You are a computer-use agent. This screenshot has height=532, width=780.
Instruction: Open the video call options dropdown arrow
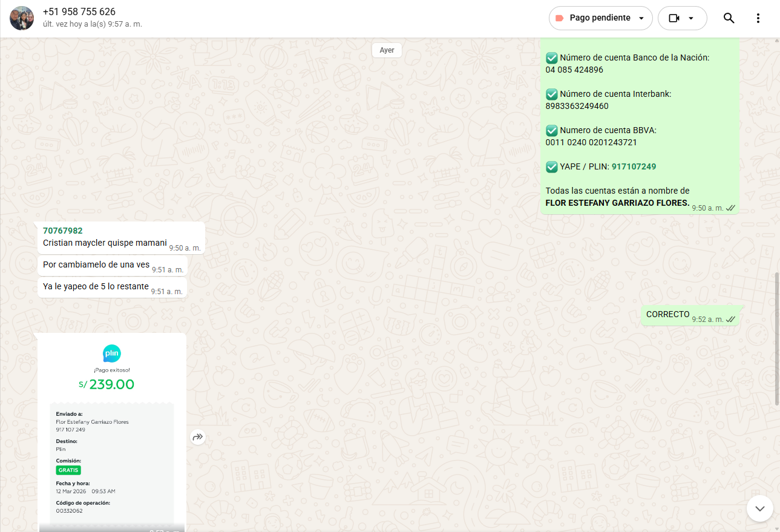tap(691, 18)
